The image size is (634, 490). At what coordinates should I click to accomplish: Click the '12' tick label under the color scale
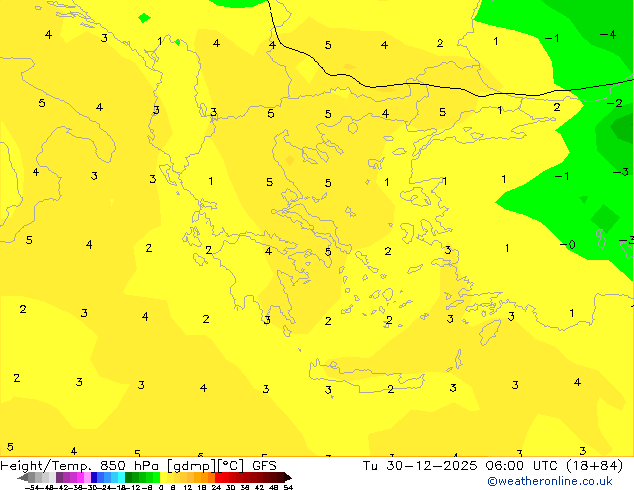188,487
